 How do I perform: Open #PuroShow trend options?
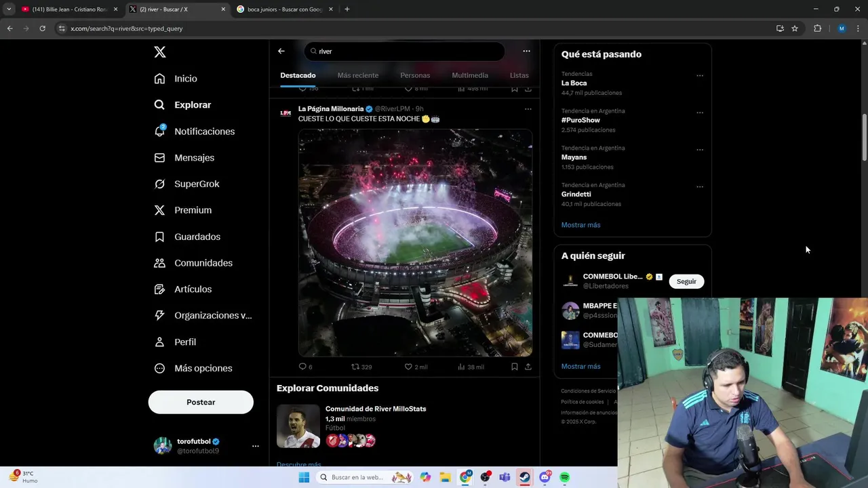tap(700, 113)
